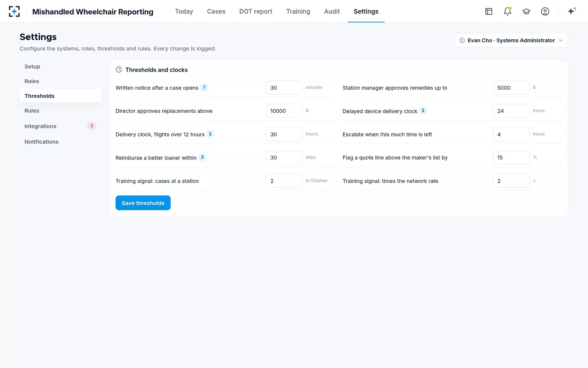Open the user account icon
Viewport: 588px width, 368px height.
tap(545, 11)
